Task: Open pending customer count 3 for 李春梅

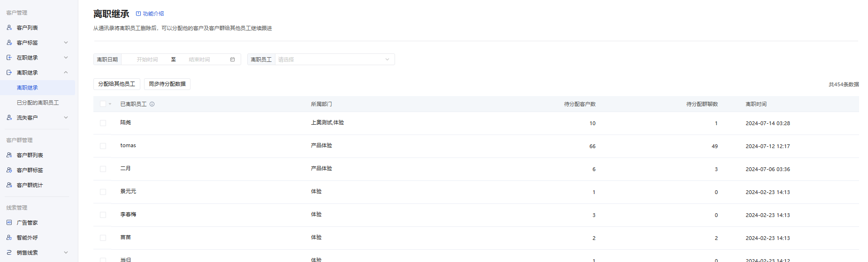Action: (594, 215)
